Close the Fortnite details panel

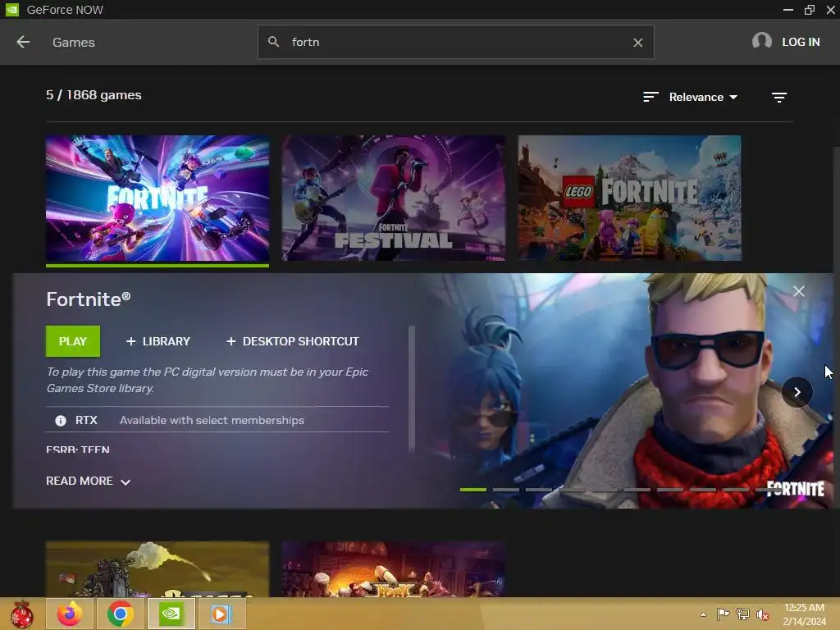tap(798, 291)
